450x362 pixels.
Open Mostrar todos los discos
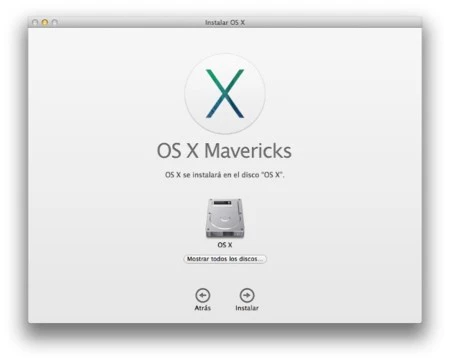point(225,259)
